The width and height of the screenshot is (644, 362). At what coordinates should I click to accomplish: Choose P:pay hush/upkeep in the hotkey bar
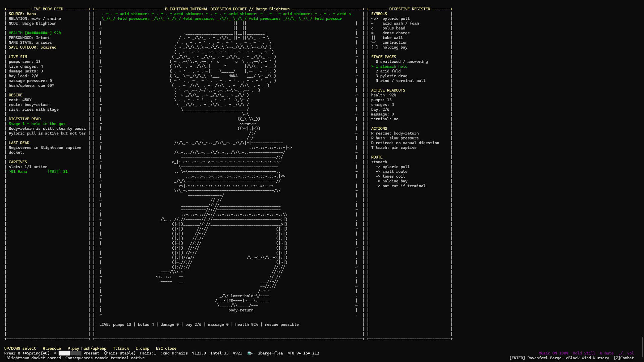[87, 348]
